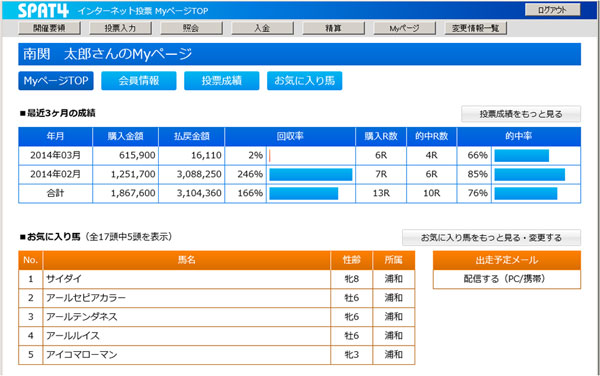600x376 pixels.
Task: Click the 出走予定メール header
Action: click(x=507, y=260)
